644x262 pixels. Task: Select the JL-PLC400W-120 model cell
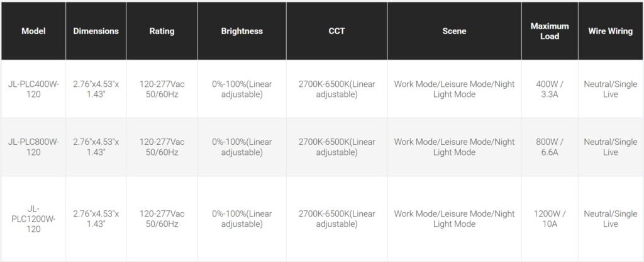point(33,89)
